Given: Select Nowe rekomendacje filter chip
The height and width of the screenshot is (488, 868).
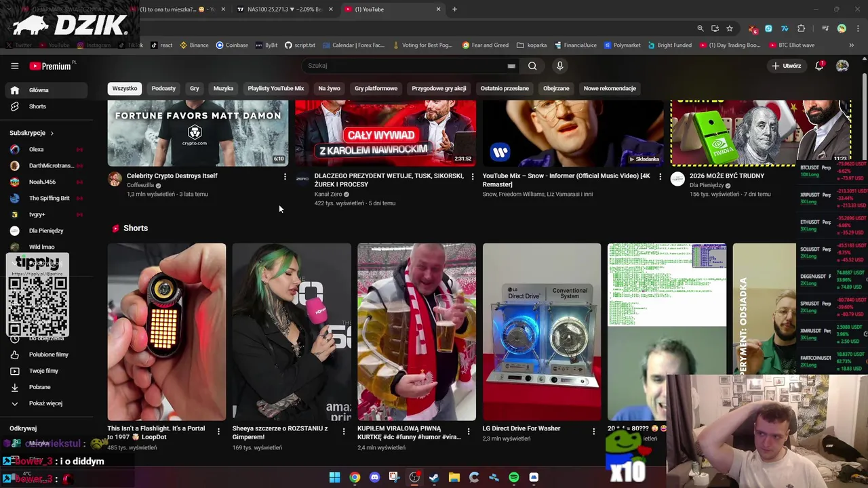Looking at the screenshot, I should tap(610, 88).
